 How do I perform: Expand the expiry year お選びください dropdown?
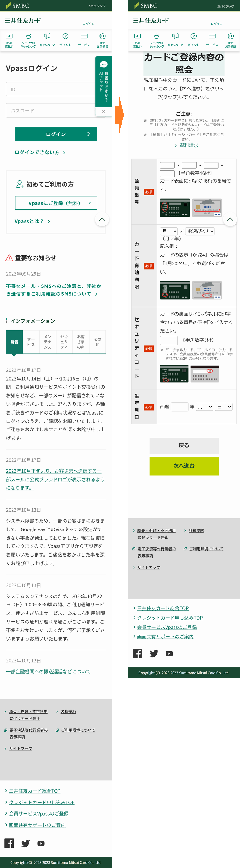click(200, 231)
